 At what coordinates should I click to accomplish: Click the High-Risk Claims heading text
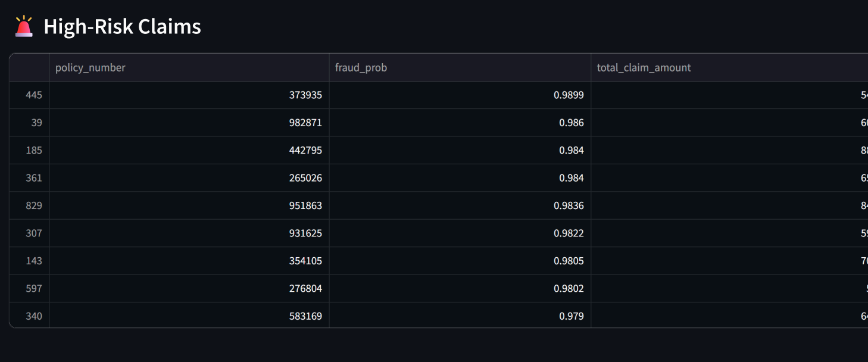[x=122, y=27]
